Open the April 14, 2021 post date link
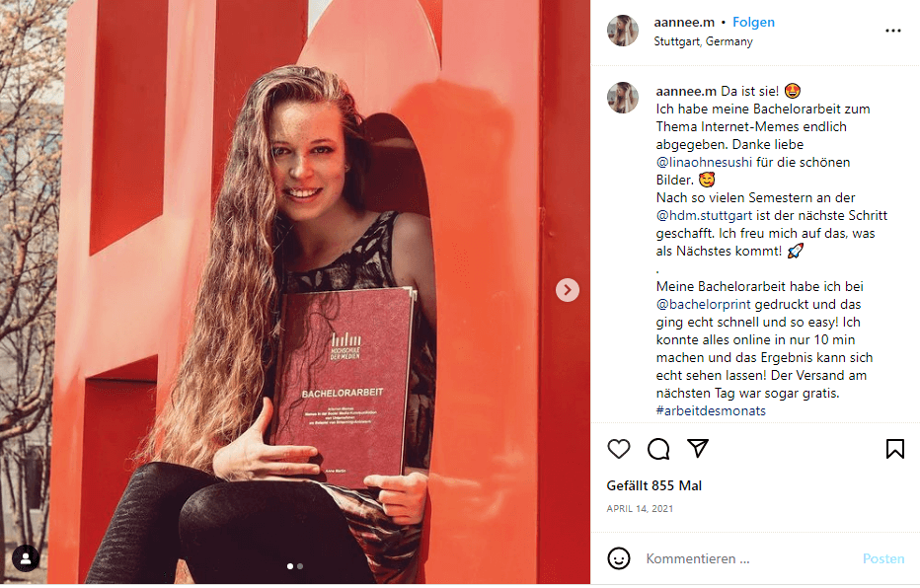The width and height of the screenshot is (920, 588). [x=640, y=509]
